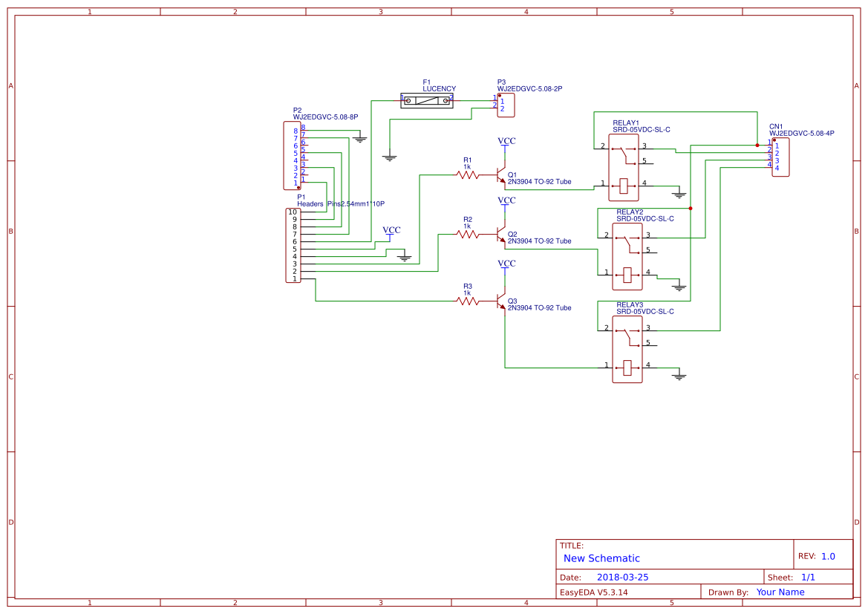The image size is (868, 614).
Task: Select transistor Q1 symbol
Action: point(501,175)
